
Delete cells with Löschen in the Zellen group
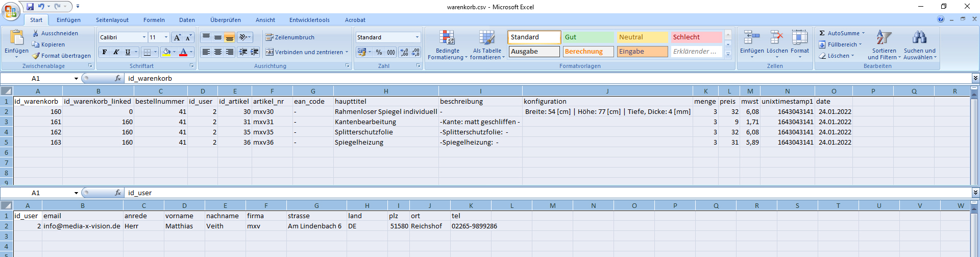tap(777, 44)
